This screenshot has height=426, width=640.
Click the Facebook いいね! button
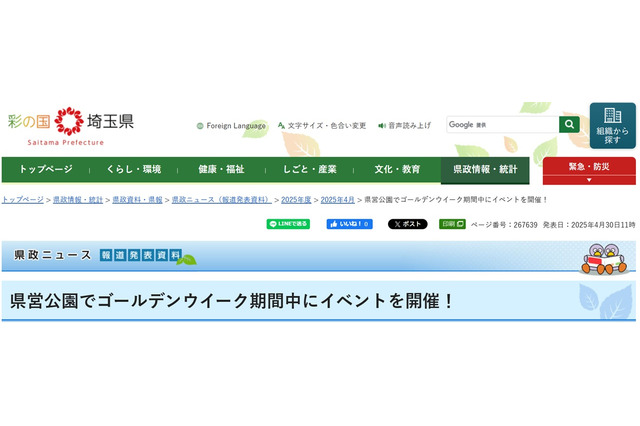click(349, 224)
